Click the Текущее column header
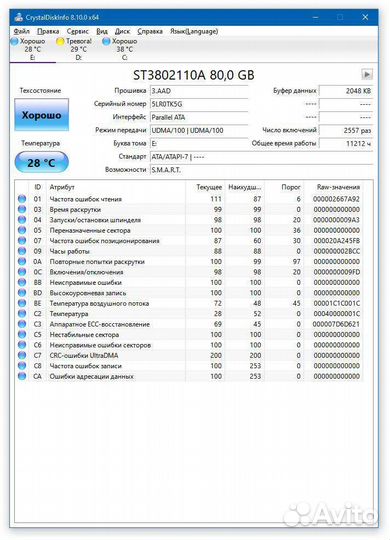Screen dimensions: 390x540 click(x=205, y=187)
